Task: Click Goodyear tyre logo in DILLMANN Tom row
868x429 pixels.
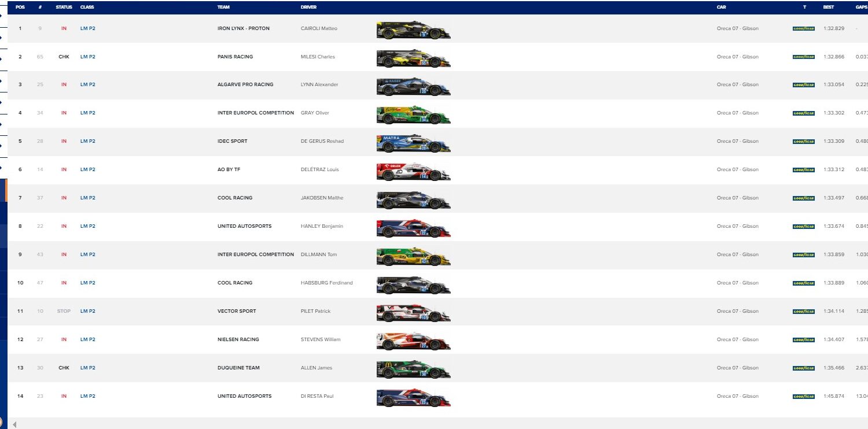Action: click(803, 255)
